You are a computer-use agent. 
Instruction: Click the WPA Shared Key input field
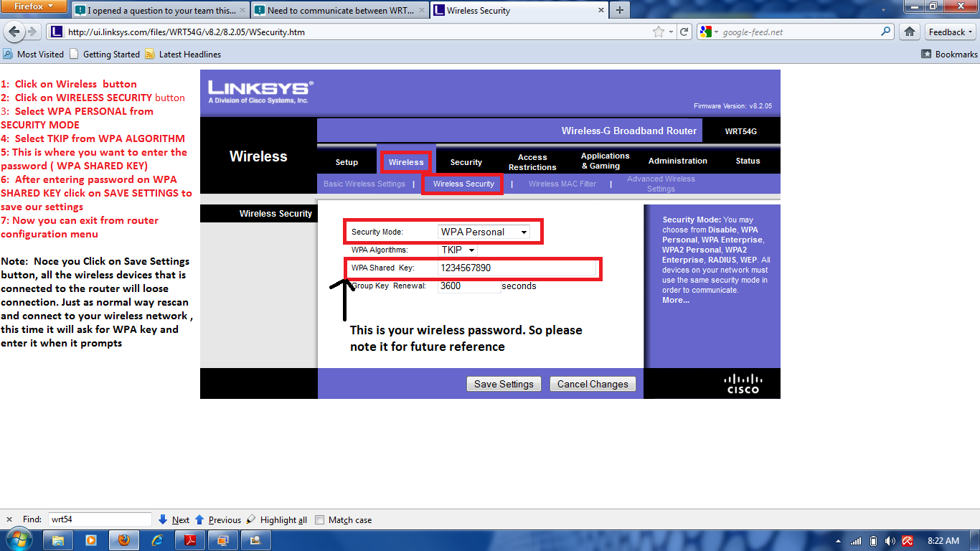coord(517,268)
